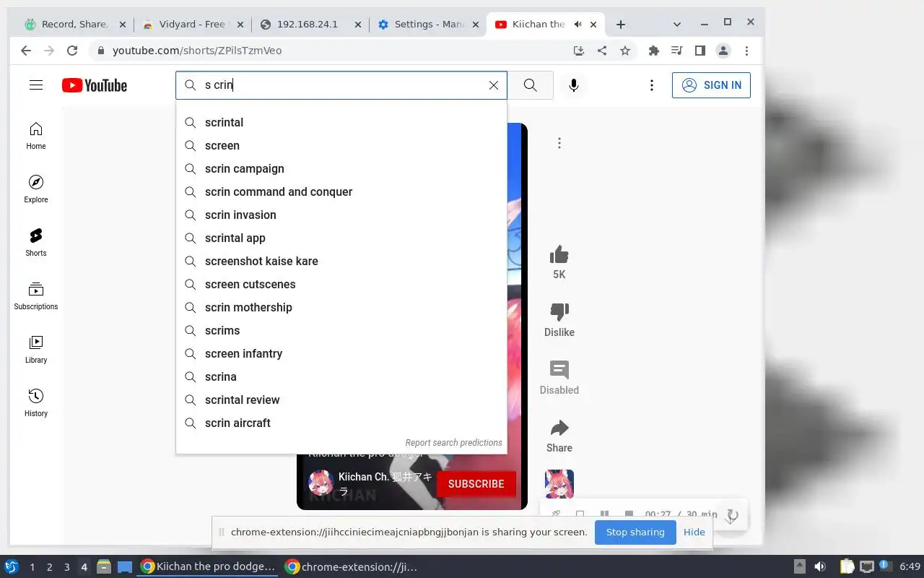Open Kiichan Ch. channel avatar on video
The width and height of the screenshot is (924, 578).
pyautogui.click(x=321, y=483)
